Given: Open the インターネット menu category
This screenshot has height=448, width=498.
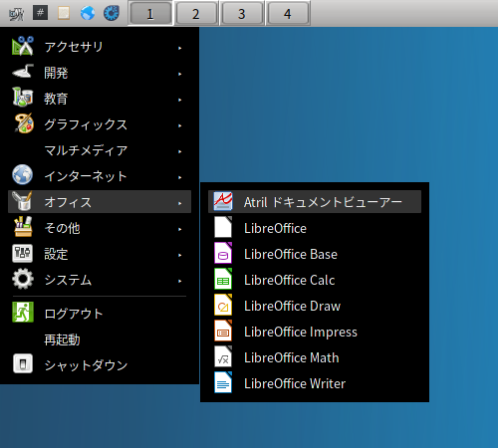Looking at the screenshot, I should point(100,176).
